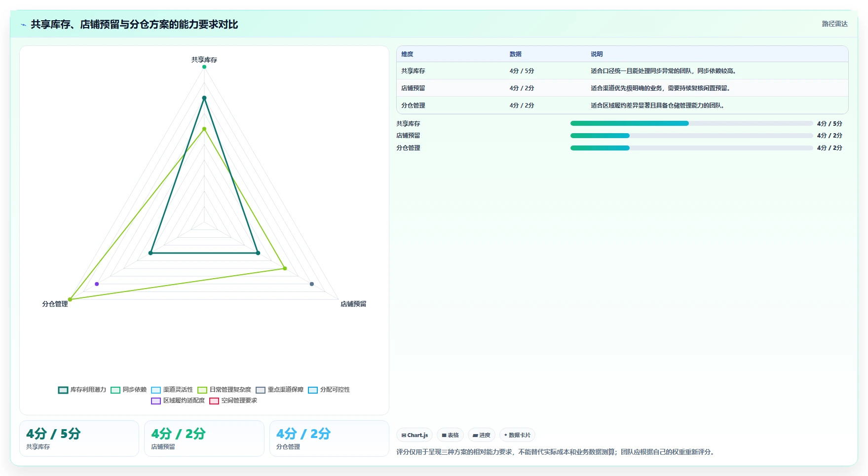
Task: Click dark teal data point on 共享库存 axis
Action: click(204, 98)
